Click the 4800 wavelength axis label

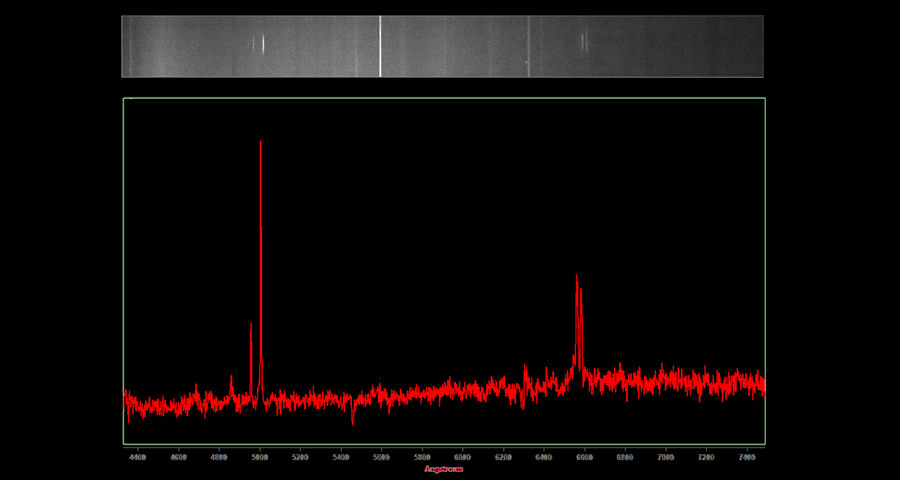(219, 457)
